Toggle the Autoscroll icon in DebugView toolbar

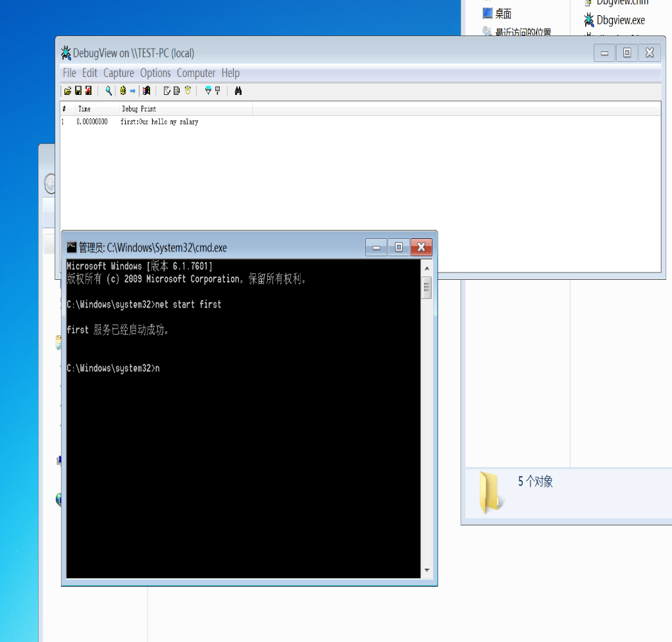pyautogui.click(x=176, y=90)
